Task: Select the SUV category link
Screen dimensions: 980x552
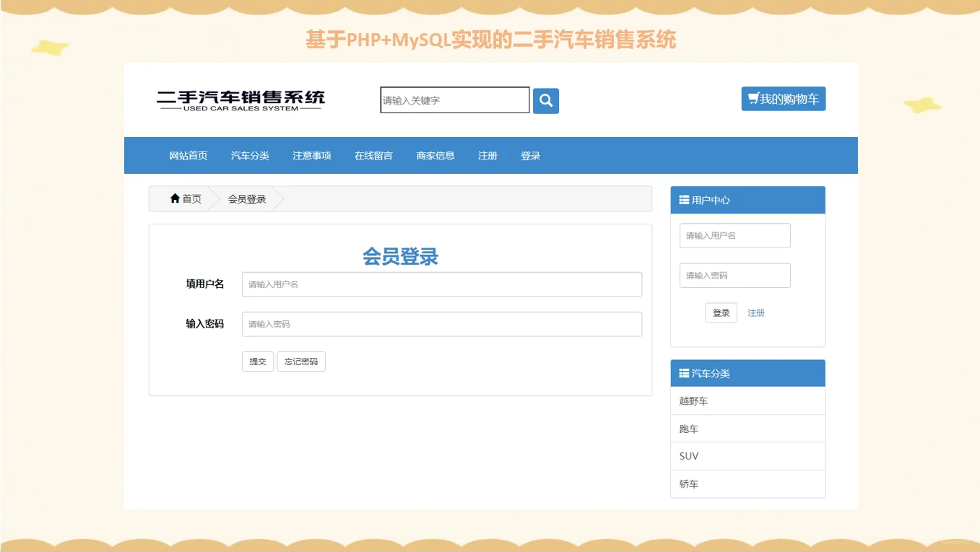Action: click(688, 455)
